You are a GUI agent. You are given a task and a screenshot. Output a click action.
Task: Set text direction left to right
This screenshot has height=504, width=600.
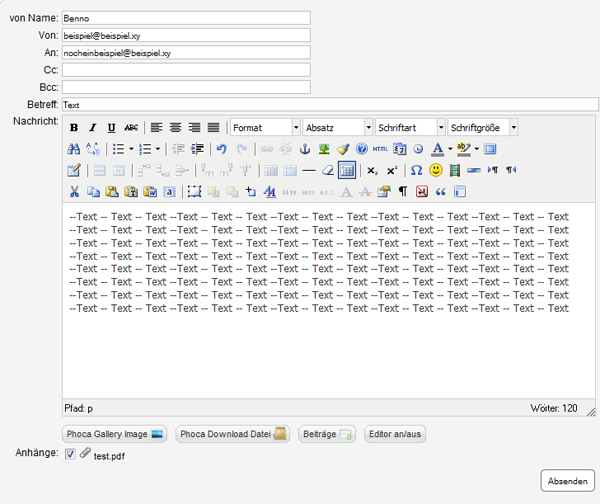pyautogui.click(x=492, y=170)
